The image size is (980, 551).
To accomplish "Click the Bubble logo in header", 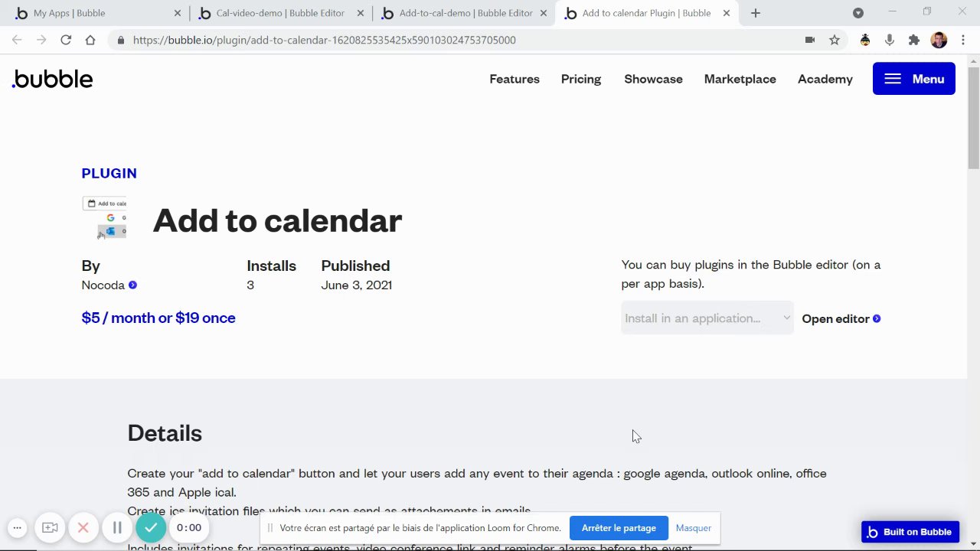I will click(53, 79).
